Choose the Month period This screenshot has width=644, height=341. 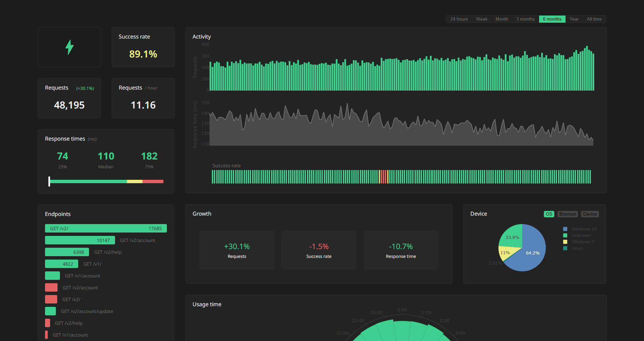point(502,19)
